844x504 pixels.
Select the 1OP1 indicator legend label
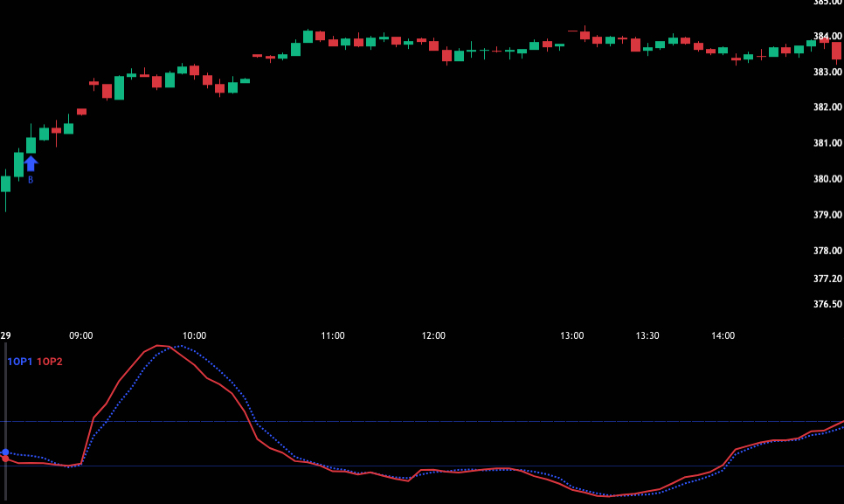pyautogui.click(x=19, y=362)
